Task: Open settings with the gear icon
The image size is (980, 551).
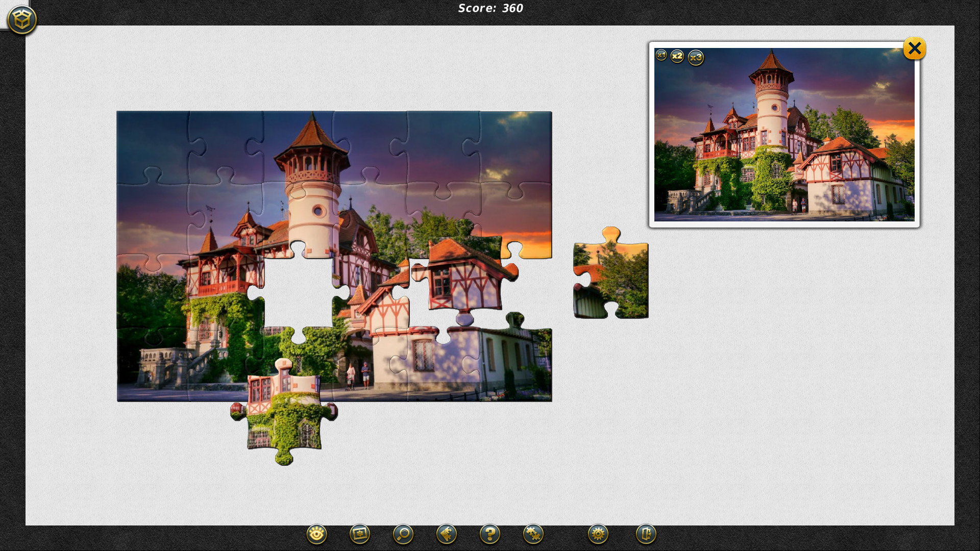Action: tap(598, 534)
